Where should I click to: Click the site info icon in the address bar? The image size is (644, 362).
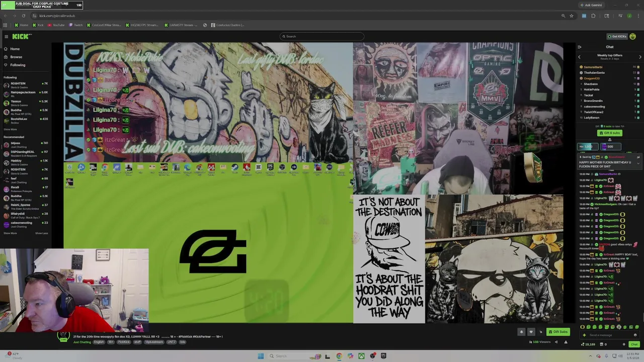(34, 16)
